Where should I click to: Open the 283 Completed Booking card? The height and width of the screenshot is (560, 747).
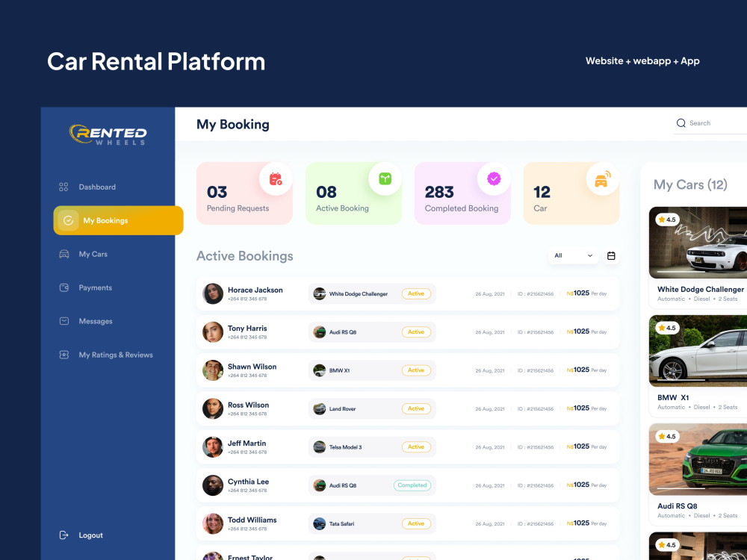click(x=462, y=193)
